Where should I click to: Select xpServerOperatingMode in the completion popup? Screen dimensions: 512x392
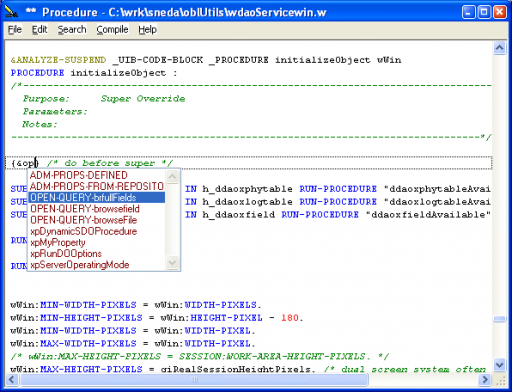pos(96,265)
